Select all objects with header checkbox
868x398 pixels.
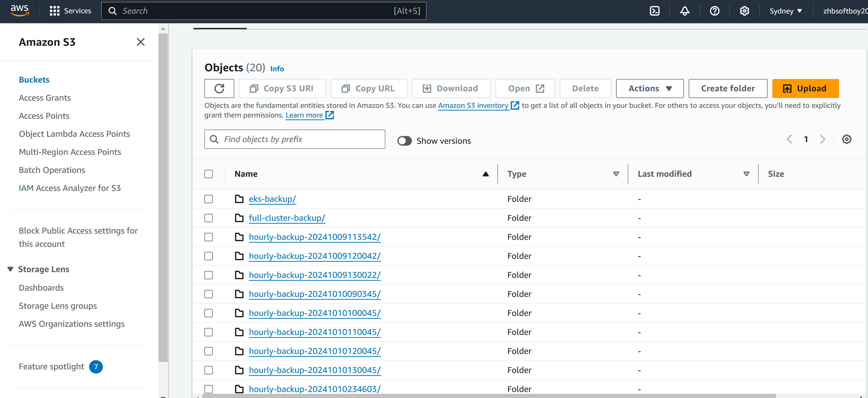coord(209,174)
